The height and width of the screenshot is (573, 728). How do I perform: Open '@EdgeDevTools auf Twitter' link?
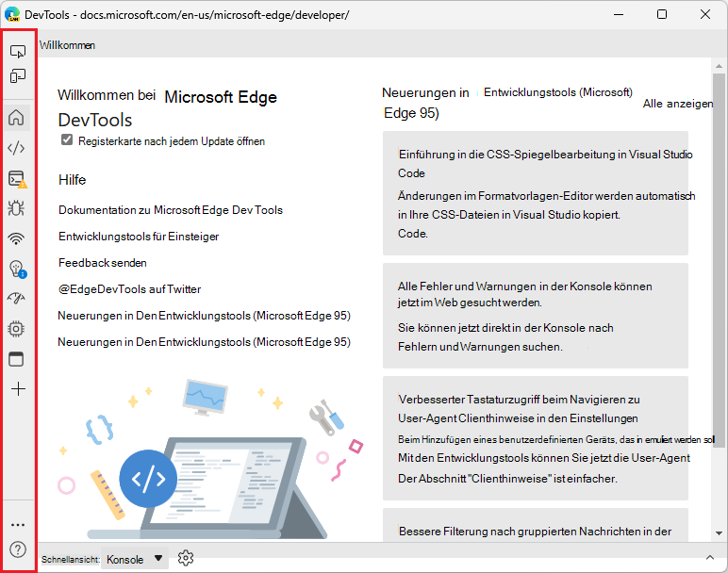[129, 289]
